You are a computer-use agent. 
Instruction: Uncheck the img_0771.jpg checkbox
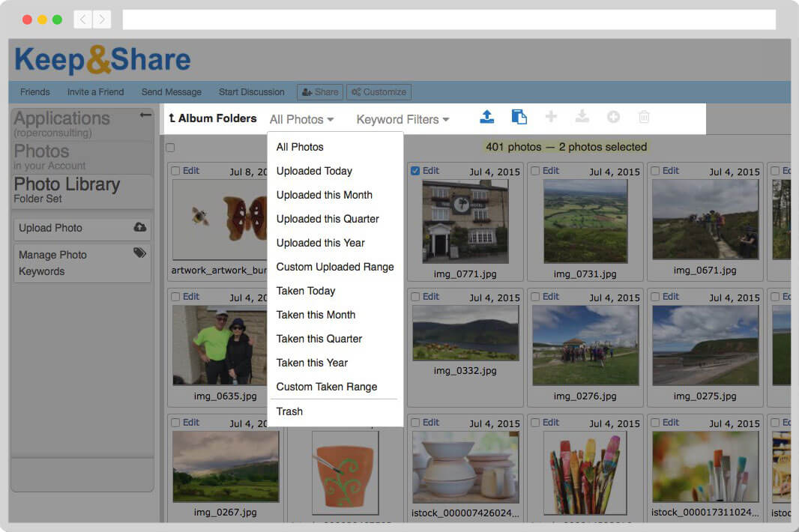click(x=415, y=171)
